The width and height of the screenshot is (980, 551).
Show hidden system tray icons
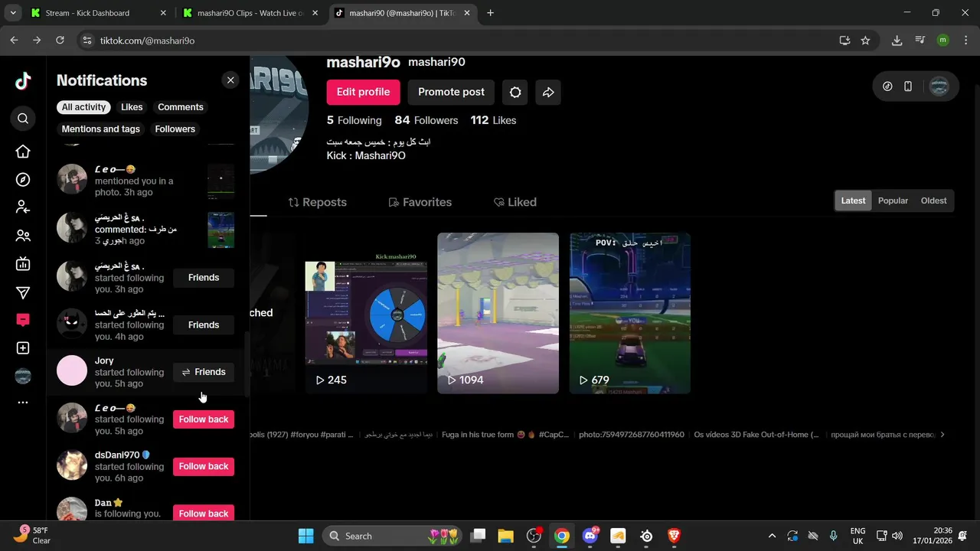pyautogui.click(x=772, y=536)
